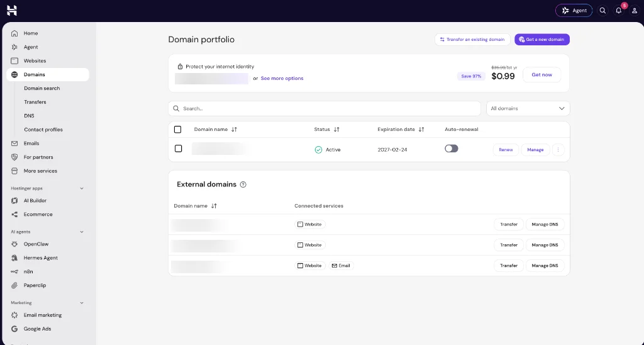This screenshot has height=345, width=644.
Task: Click the Domains globe icon
Action: [14, 74]
